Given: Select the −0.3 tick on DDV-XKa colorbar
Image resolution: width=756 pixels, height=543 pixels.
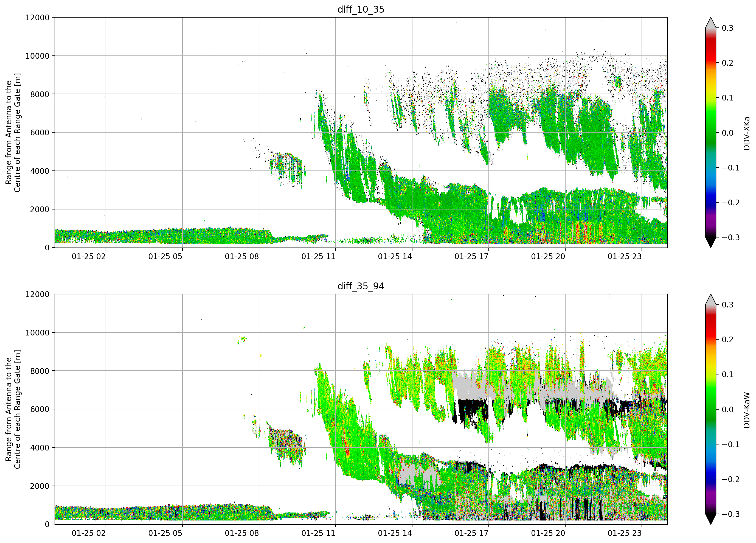Looking at the screenshot, I should [730, 237].
